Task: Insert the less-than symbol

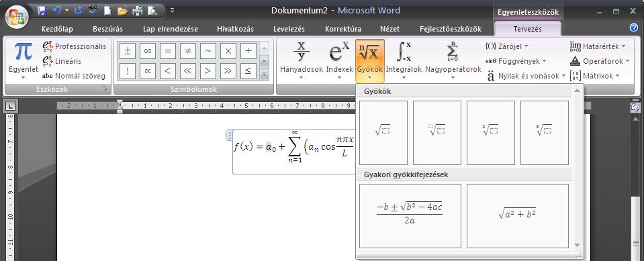Action: coord(168,71)
